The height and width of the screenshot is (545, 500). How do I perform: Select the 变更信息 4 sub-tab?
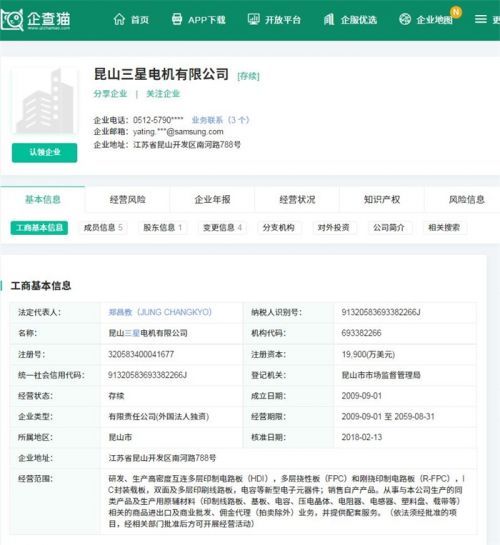tap(222, 228)
